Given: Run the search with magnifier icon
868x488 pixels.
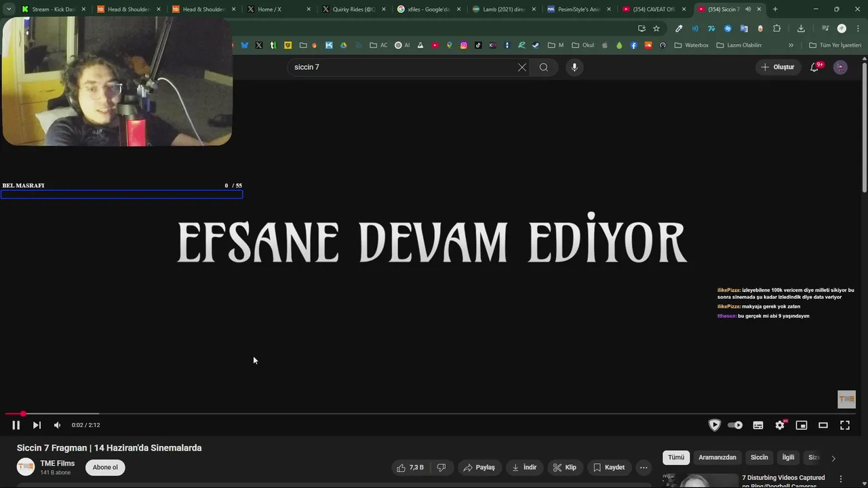Looking at the screenshot, I should click(544, 67).
